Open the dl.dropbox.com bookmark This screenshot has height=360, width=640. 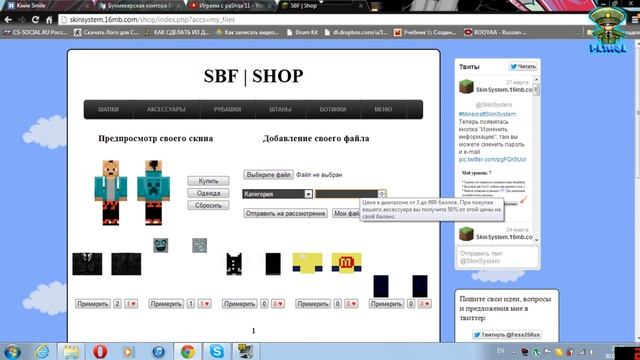356,32
